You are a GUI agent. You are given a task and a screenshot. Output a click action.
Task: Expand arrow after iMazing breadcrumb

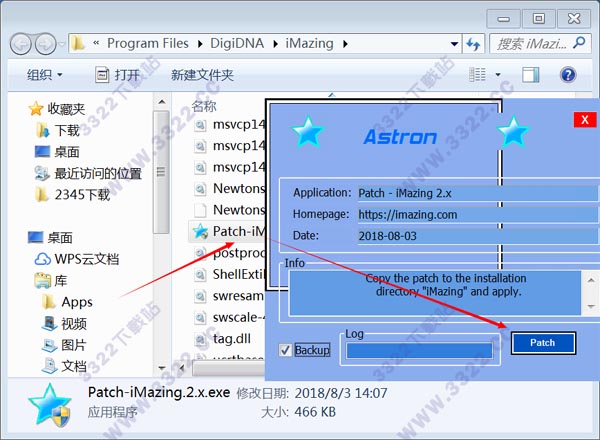(x=345, y=44)
